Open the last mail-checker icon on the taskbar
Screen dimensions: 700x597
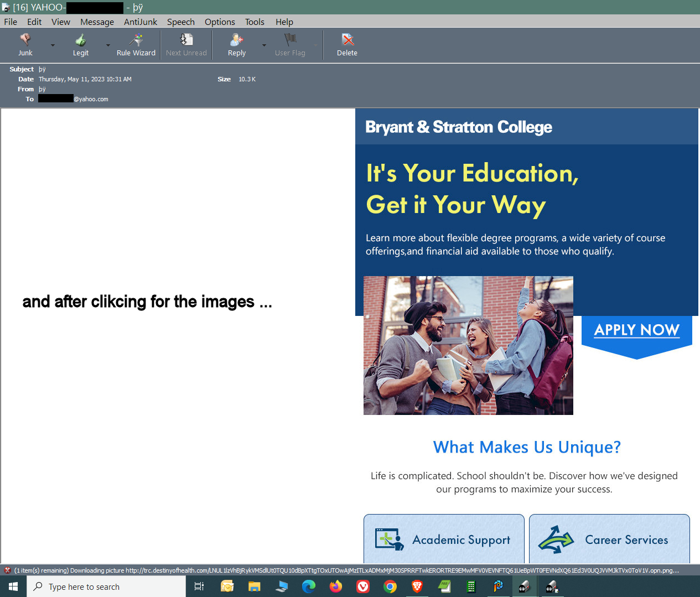click(x=552, y=586)
